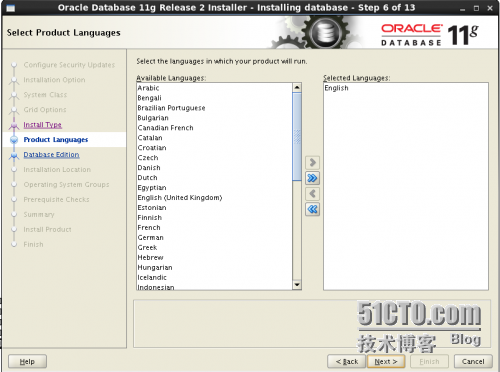The height and width of the screenshot is (372, 500).
Task: Select Bengali in available languages
Action: 214,98
